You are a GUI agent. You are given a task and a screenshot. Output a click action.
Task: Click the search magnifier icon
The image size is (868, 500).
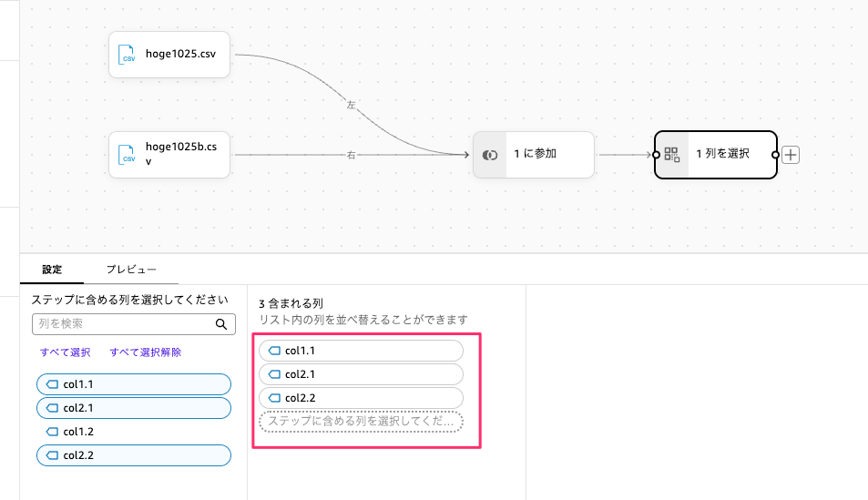(221, 323)
